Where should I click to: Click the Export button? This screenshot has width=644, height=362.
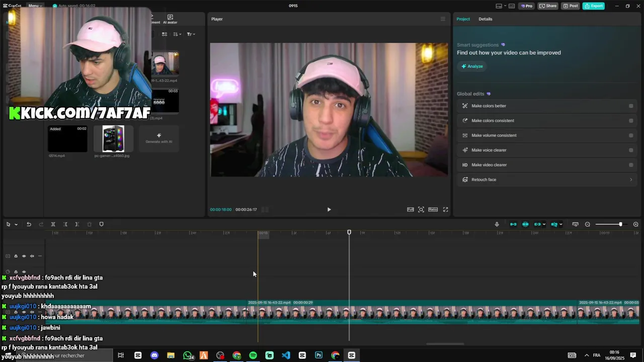pos(593,6)
